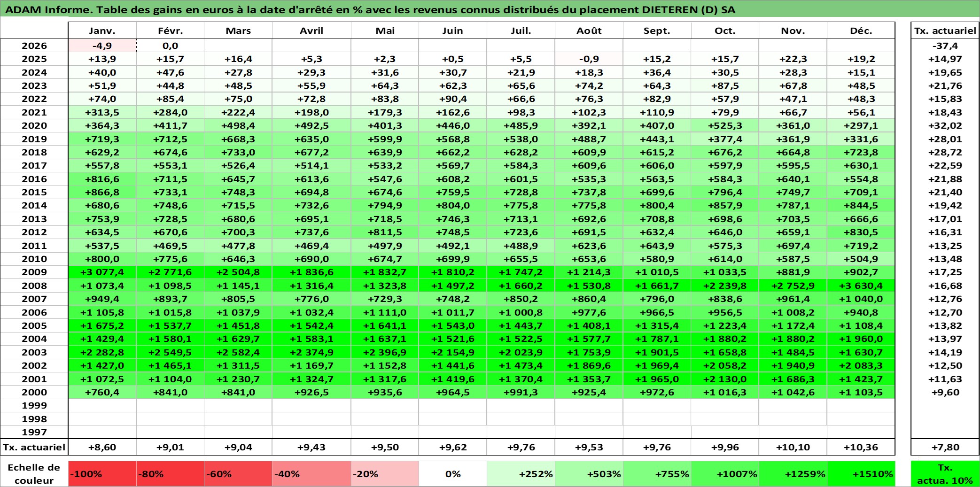Click the +800,0 cell in January 2010
The image size is (980, 487).
pos(102,259)
